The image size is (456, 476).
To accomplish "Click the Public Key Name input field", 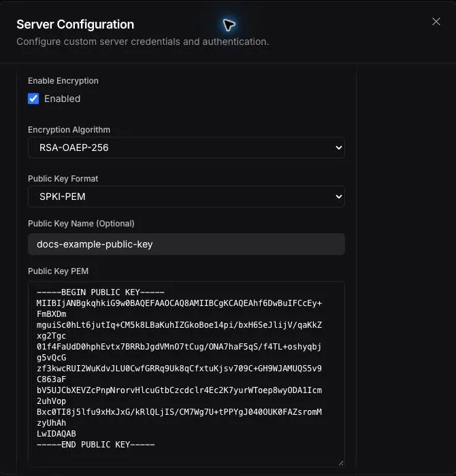I will coord(186,244).
